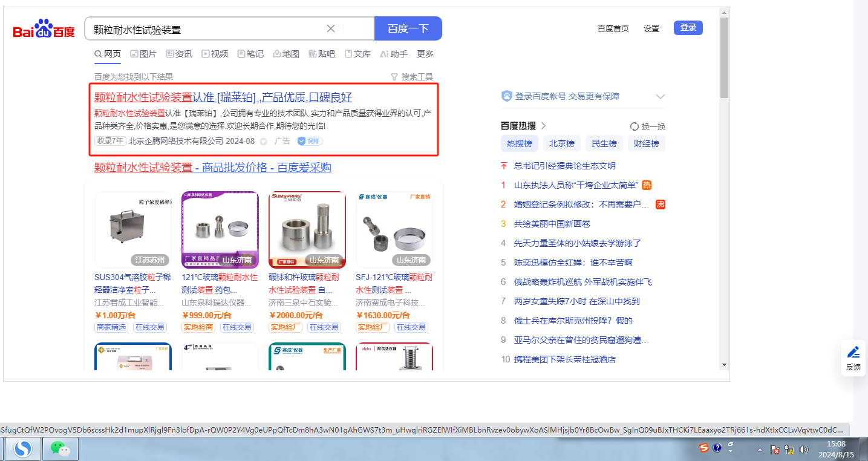The height and width of the screenshot is (461, 868).
Task: Click the 热 badge beside the Shandong headline
Action: click(647, 185)
